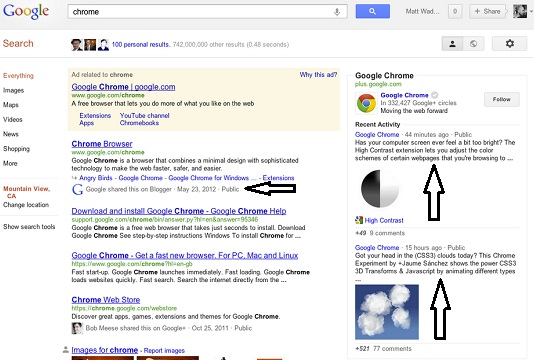Open the Chrome Browser result
Image resolution: width=534 pixels, height=360 pixels.
pos(102,144)
